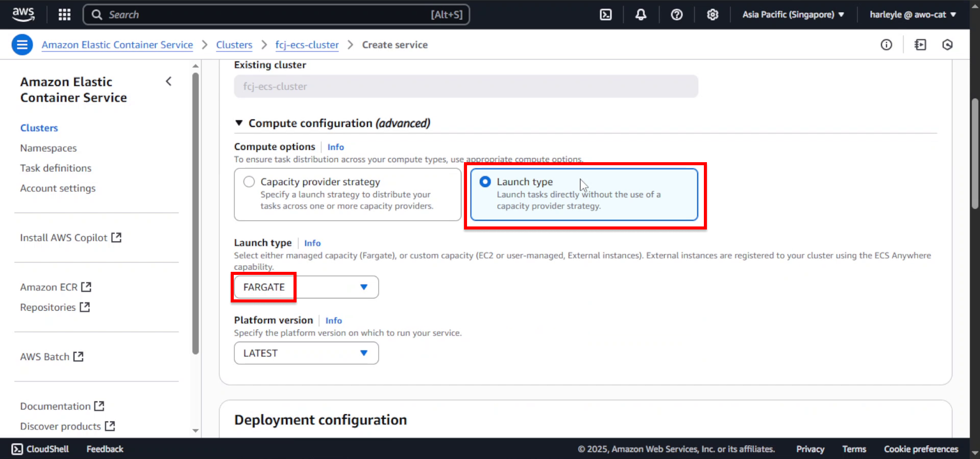Open the tutorials panel icon

920,45
